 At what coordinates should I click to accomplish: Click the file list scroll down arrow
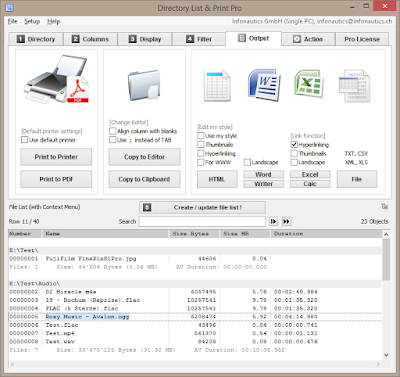386,355
